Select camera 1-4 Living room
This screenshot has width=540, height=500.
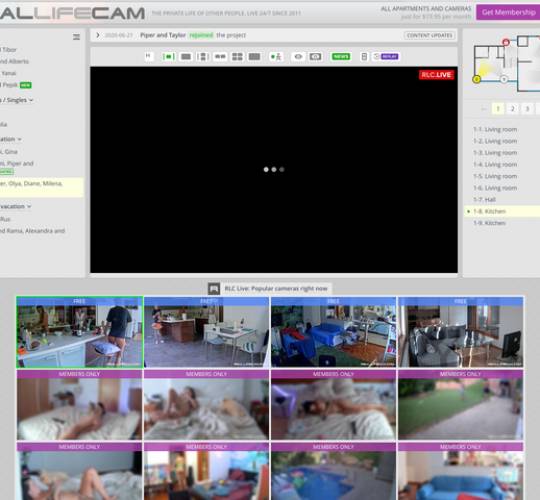point(495,165)
